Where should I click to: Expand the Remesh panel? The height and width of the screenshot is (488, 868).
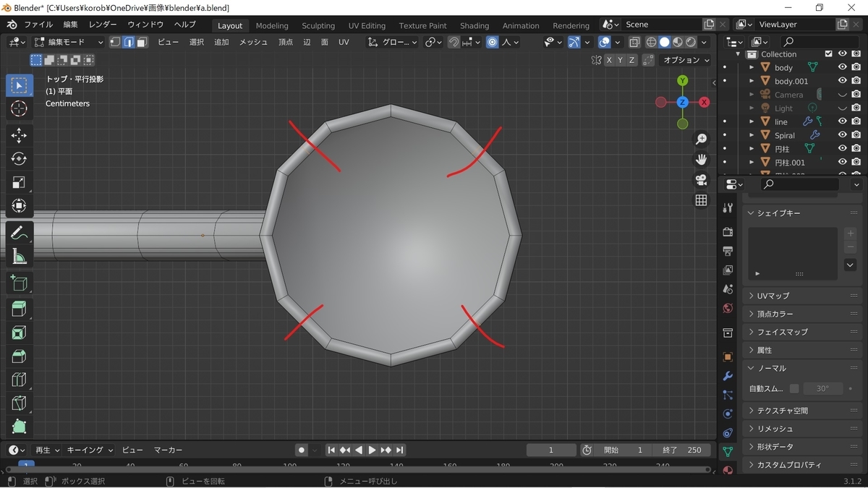click(x=802, y=429)
